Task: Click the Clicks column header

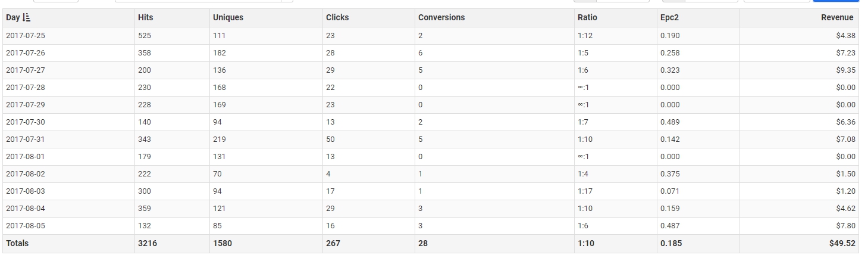Action: [x=337, y=18]
